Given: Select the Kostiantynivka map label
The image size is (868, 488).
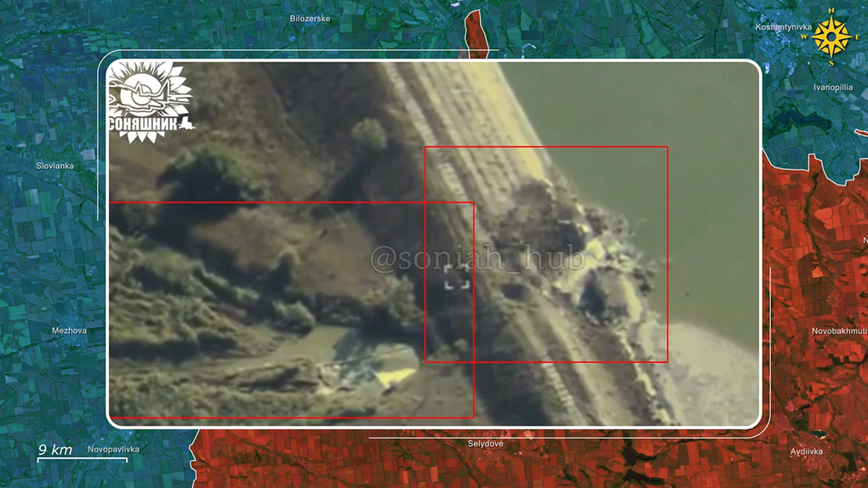Looking at the screenshot, I should click(x=783, y=27).
